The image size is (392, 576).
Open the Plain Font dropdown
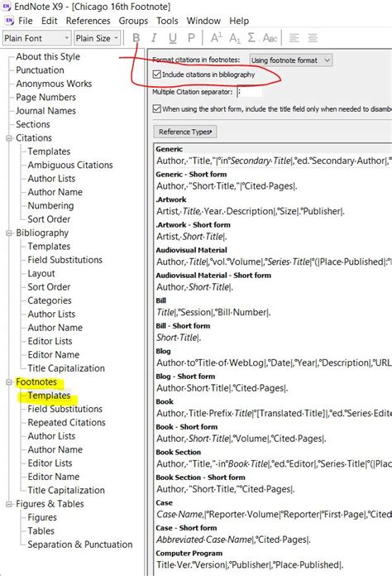(36, 38)
